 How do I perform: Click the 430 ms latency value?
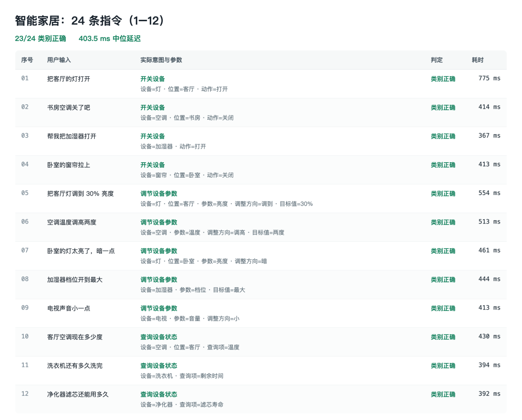[x=489, y=336]
